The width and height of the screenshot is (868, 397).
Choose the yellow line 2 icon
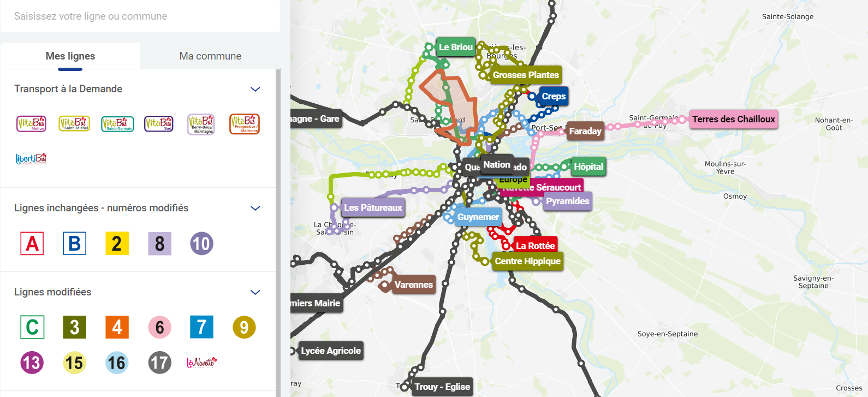tap(117, 244)
